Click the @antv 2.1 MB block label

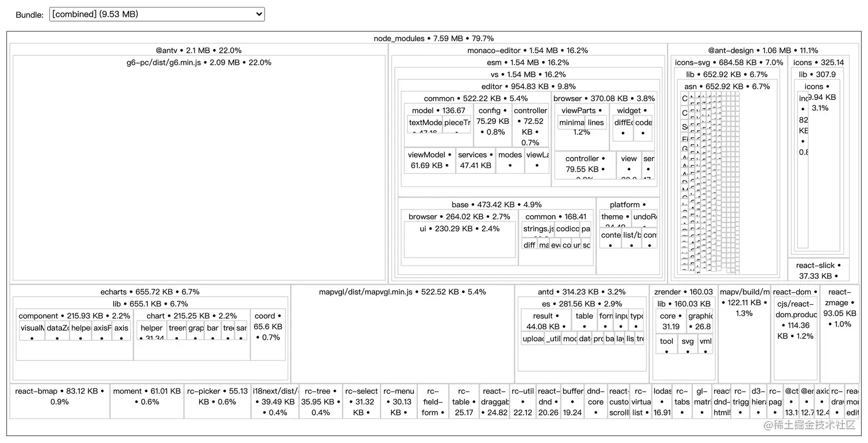coord(199,50)
